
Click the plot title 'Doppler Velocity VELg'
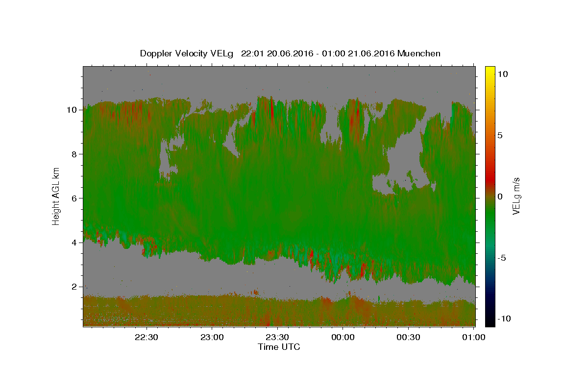pos(187,53)
